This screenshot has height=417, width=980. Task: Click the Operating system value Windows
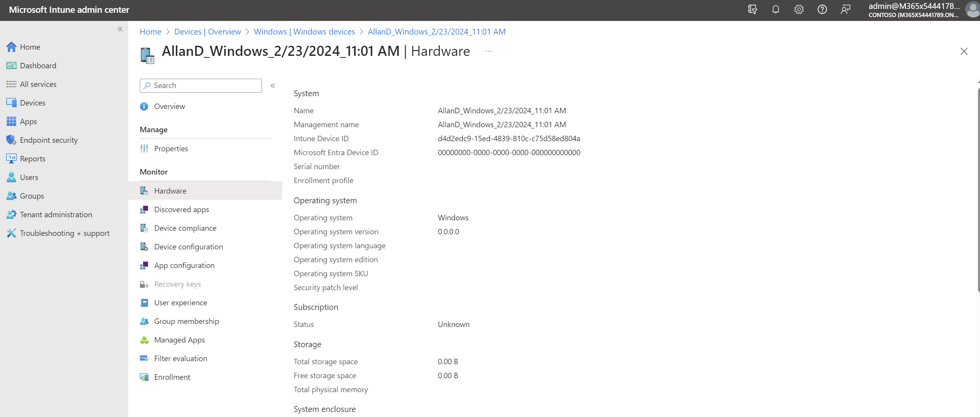(453, 218)
